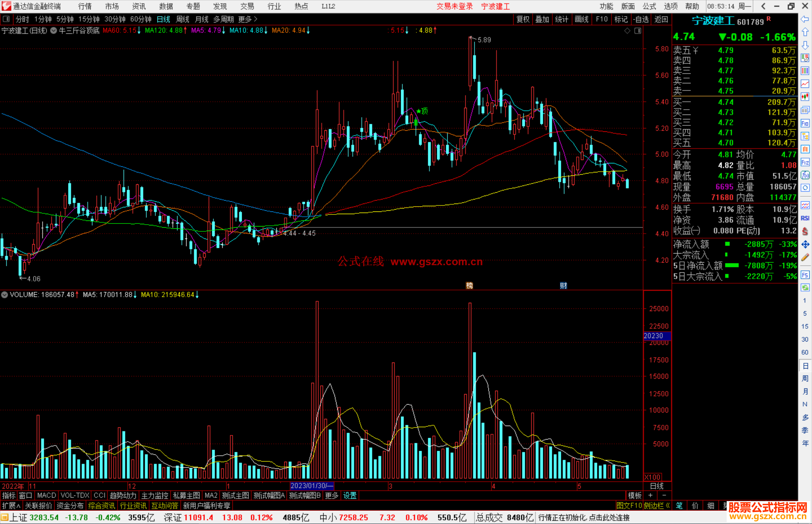Click the F12 icon in right sidebar

(x=805, y=162)
